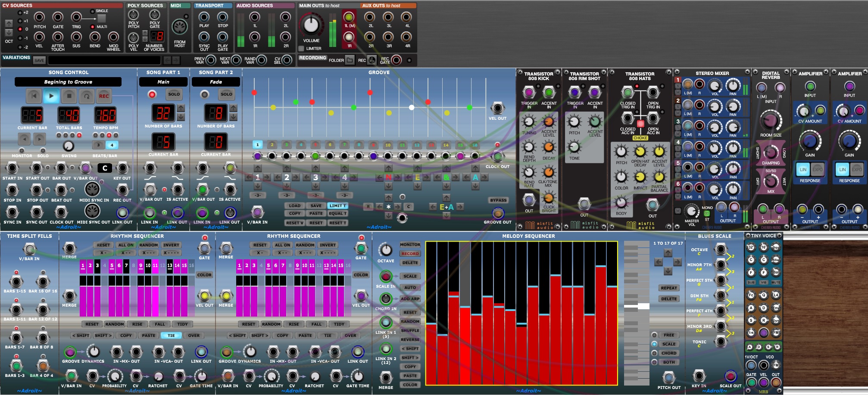This screenshot has height=395, width=868.
Task: Click the Time Split Fills V/BAR IN jack
Action: 29,249
